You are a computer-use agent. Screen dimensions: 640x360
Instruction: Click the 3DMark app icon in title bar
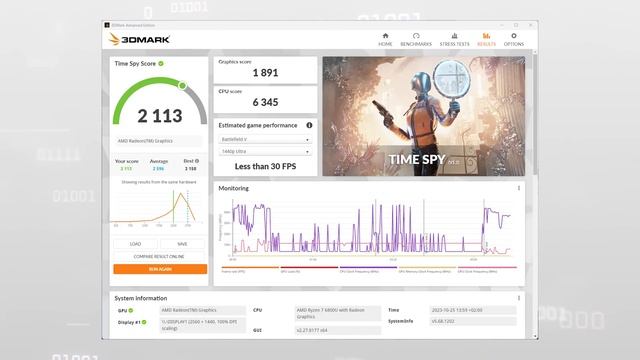click(107, 25)
